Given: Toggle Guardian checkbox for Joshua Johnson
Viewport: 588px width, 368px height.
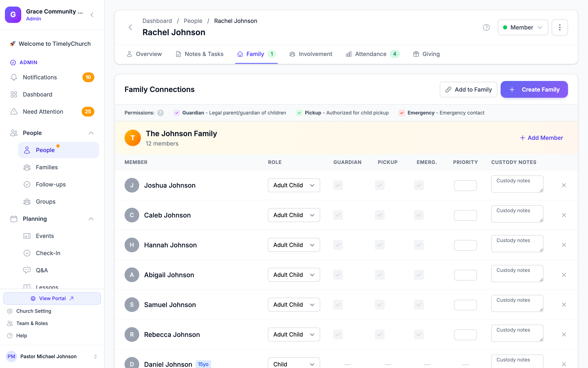Looking at the screenshot, I should click(338, 185).
